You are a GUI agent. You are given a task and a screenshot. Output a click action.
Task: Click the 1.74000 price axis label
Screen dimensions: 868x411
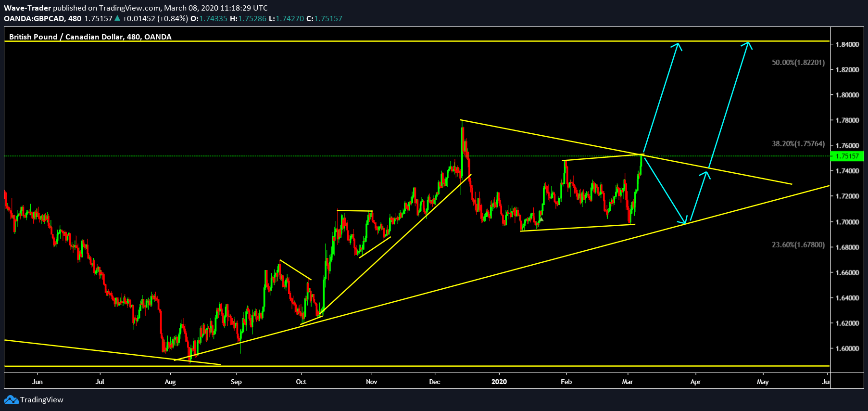(x=847, y=171)
